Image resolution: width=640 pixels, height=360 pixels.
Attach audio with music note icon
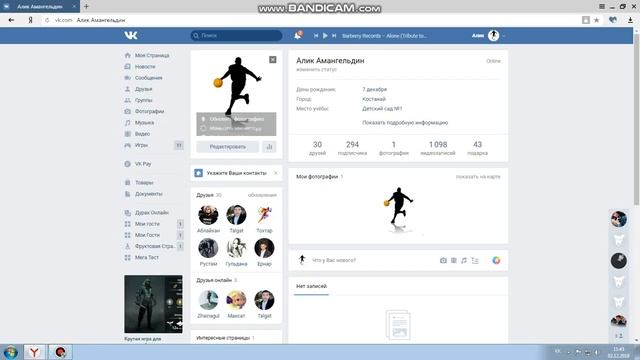tap(464, 260)
